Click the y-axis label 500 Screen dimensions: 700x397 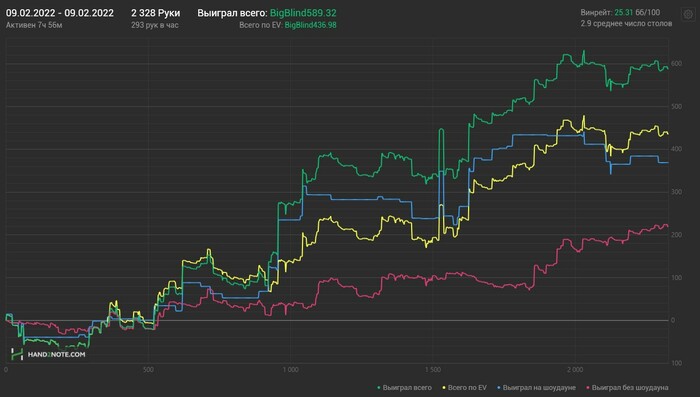(676, 107)
